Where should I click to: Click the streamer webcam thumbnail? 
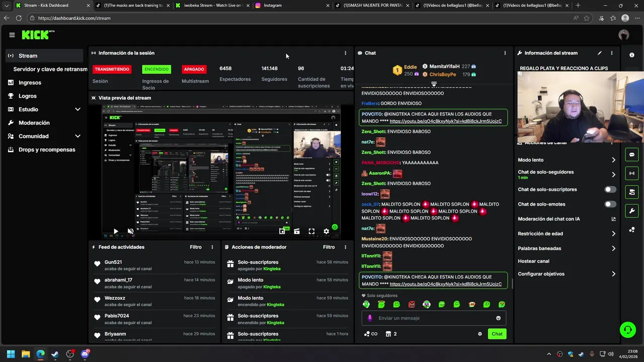581,107
